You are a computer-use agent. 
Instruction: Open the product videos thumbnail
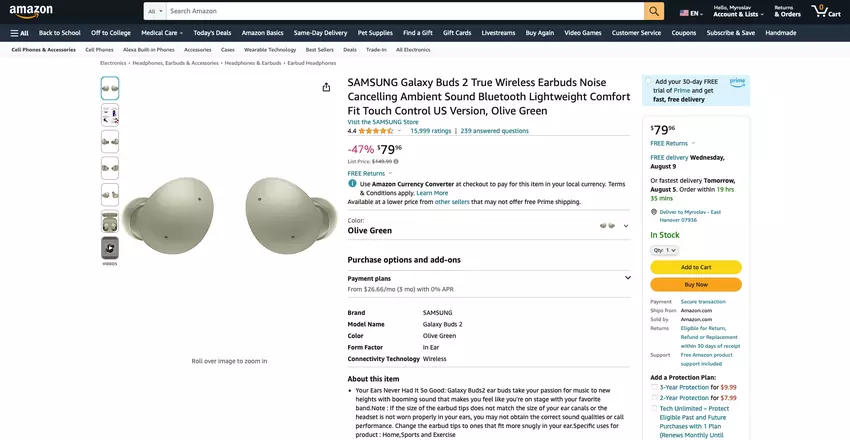110,247
